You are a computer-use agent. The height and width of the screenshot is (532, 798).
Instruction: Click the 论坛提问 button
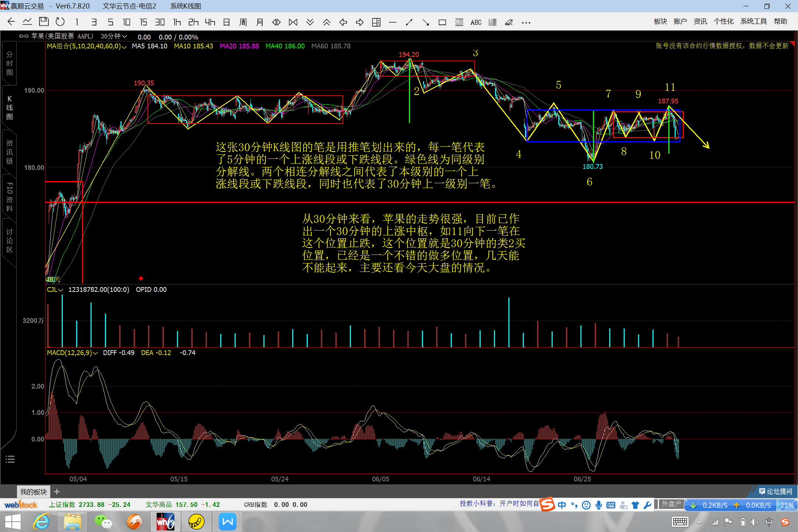pos(776,491)
